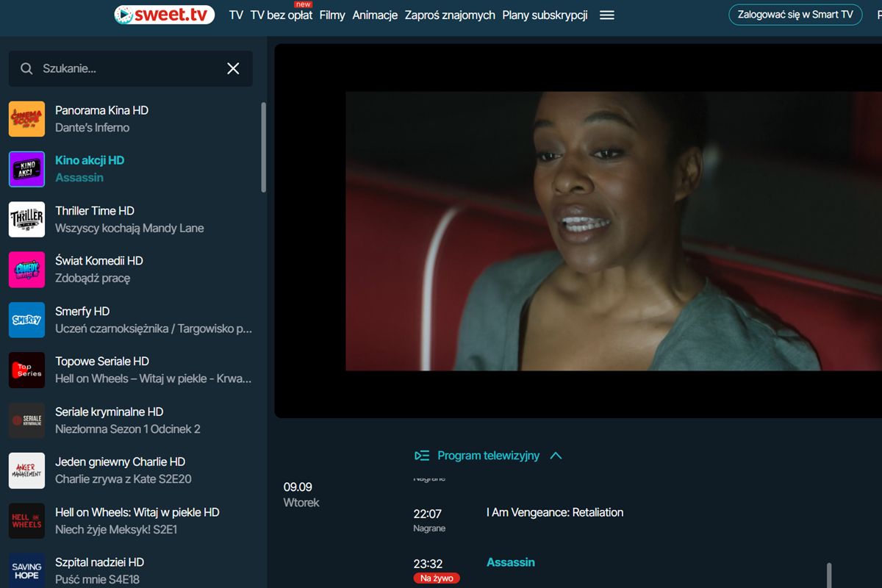Type in the Szukanie search field
This screenshot has width=882, height=588.
pyautogui.click(x=110, y=68)
